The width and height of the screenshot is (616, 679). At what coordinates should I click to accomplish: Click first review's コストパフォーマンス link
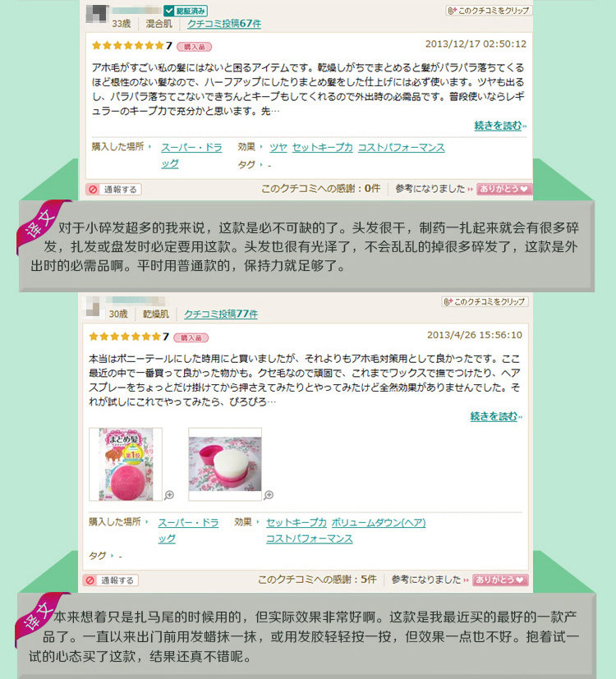tap(401, 147)
